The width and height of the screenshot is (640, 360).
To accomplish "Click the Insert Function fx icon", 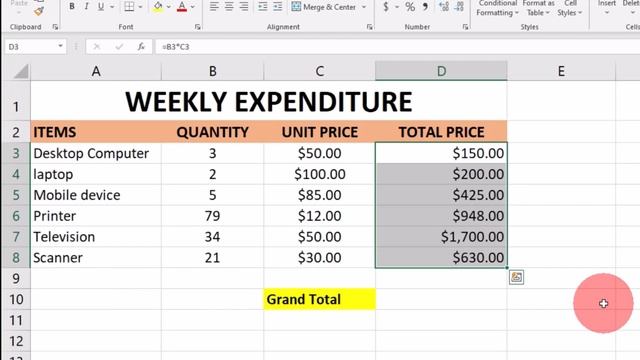I will pos(141,47).
